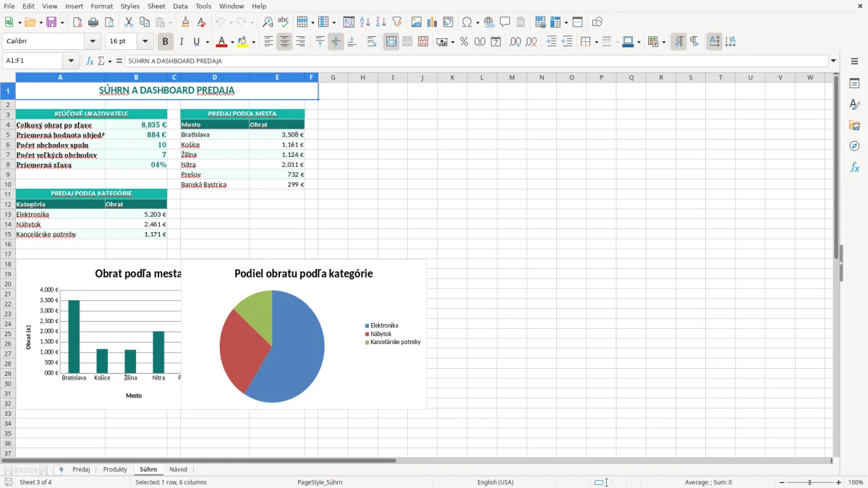Open Find and Replace
868x488 pixels.
268,22
